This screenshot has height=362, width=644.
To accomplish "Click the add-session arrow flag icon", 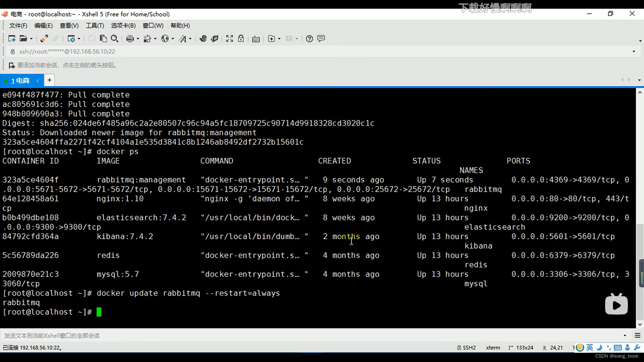I will [x=12, y=65].
